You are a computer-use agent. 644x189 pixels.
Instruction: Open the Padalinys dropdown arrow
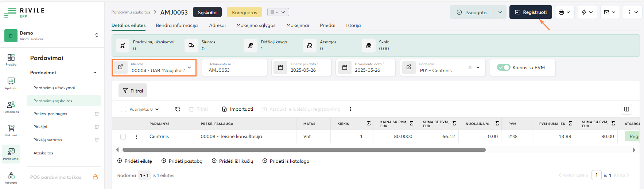coord(478,68)
